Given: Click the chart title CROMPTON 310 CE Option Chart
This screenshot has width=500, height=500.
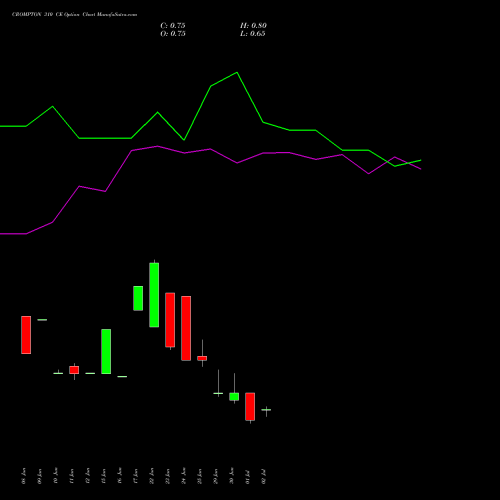Looking at the screenshot, I should [74, 15].
